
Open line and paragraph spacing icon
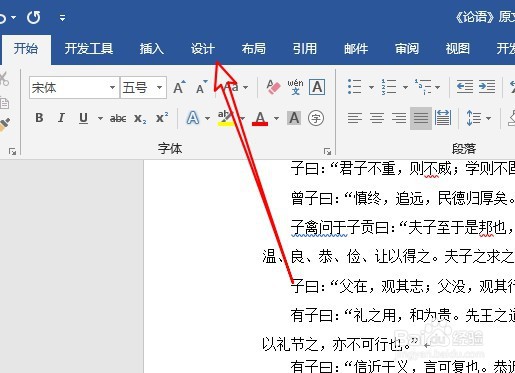pos(474,118)
